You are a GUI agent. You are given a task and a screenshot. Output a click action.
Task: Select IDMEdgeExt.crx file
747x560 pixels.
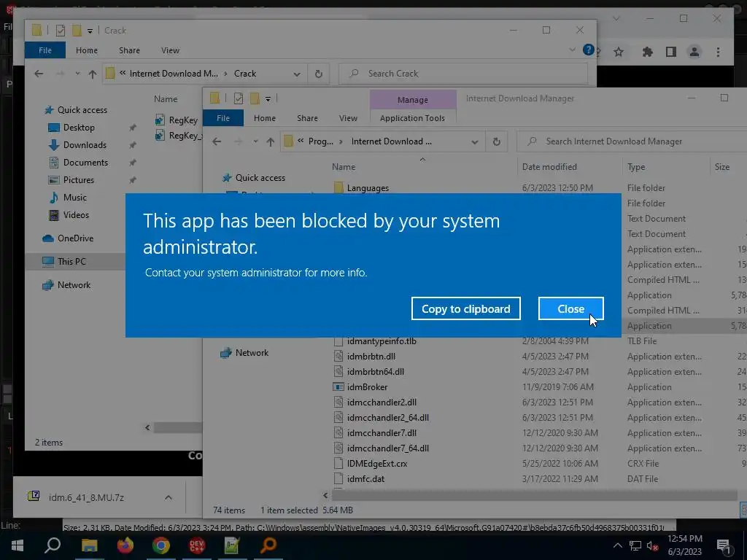pyautogui.click(x=377, y=463)
